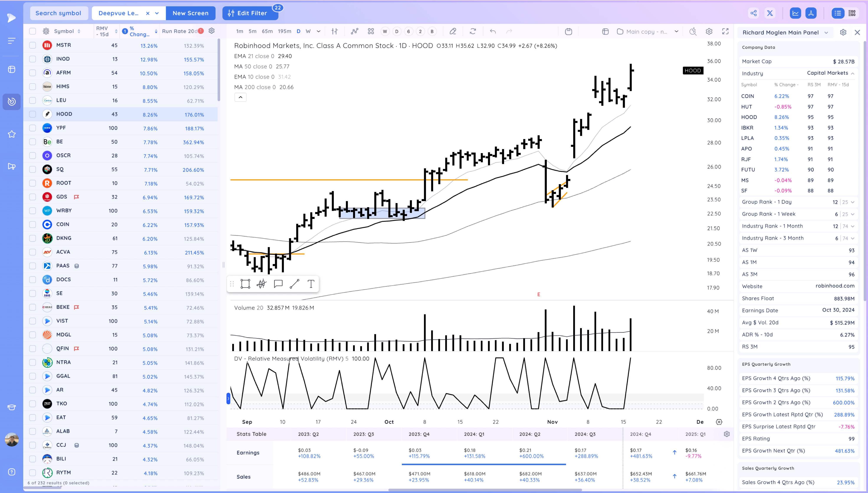Switch chart to 195m timeframe
Viewport: 868px width, 493px height.
pos(284,31)
